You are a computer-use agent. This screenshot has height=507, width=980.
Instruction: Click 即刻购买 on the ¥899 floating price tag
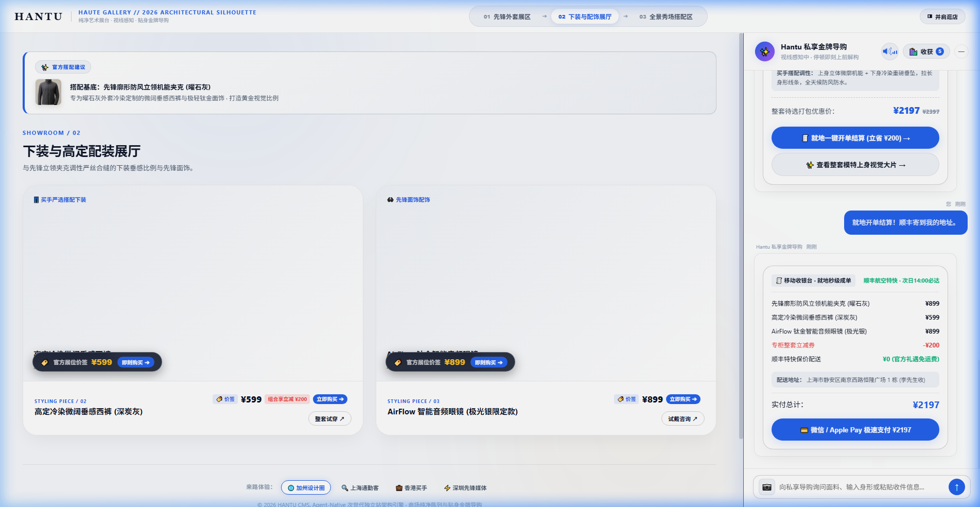coord(489,362)
